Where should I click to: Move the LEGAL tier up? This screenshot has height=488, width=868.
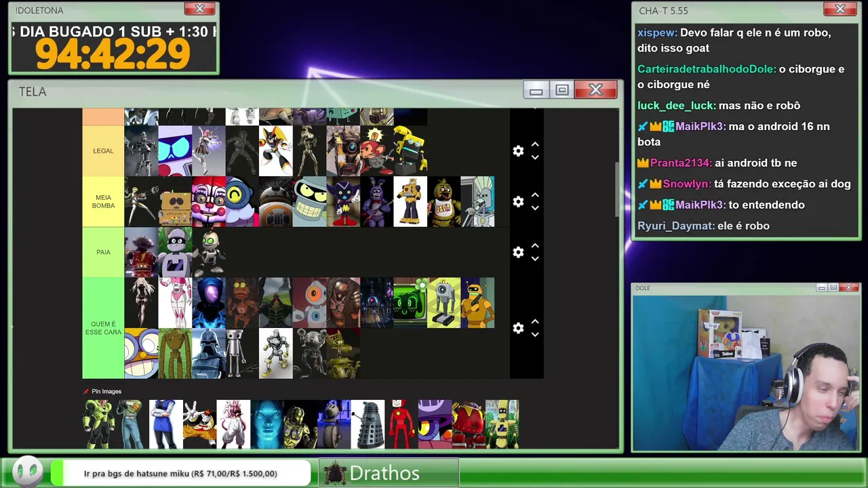pyautogui.click(x=535, y=144)
